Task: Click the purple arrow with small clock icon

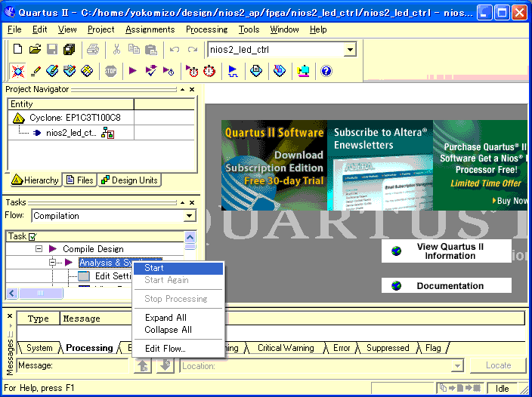Action: [x=169, y=71]
